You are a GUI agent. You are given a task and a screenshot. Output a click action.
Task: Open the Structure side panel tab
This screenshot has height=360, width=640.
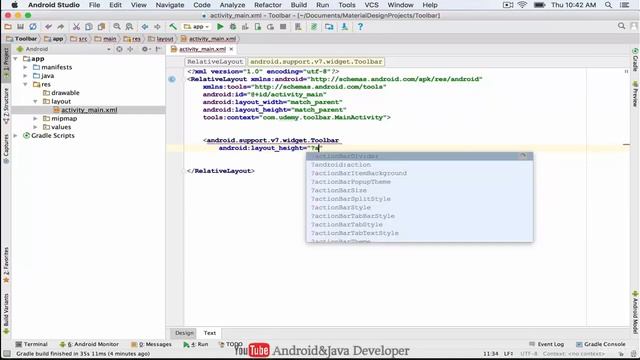[6, 106]
